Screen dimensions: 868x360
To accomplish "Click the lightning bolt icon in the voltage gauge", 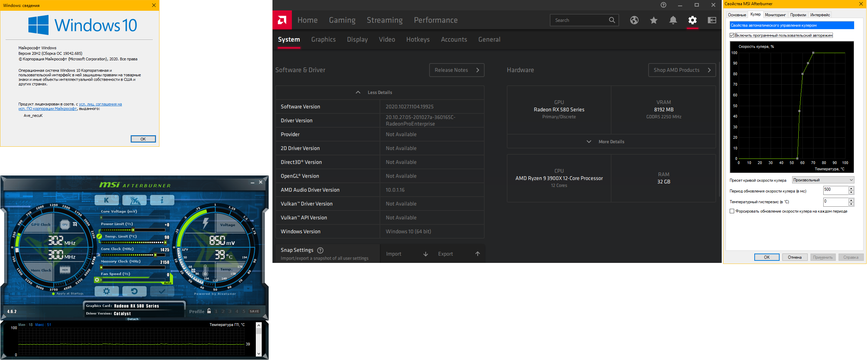I will tap(206, 223).
